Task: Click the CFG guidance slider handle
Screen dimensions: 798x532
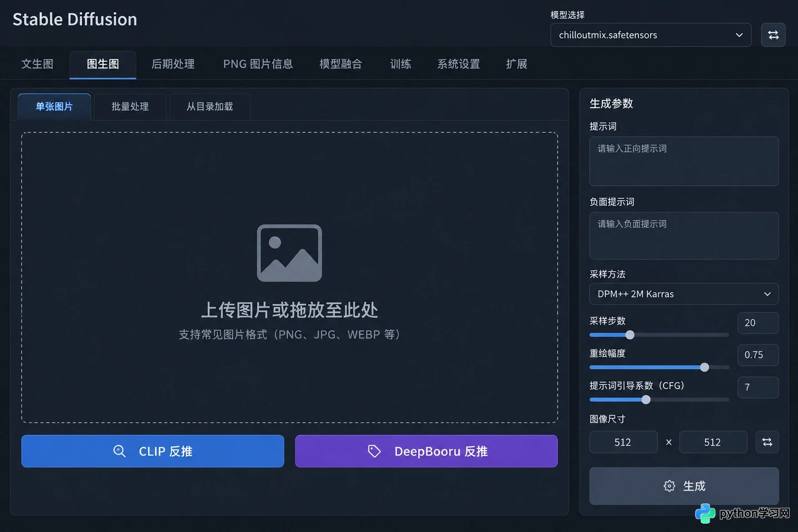Action: (x=646, y=400)
